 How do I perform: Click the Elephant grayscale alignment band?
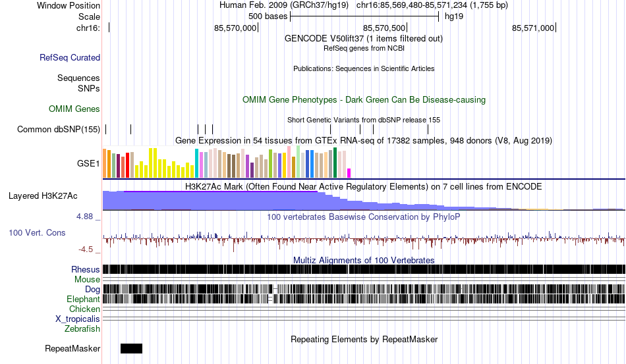[364, 299]
